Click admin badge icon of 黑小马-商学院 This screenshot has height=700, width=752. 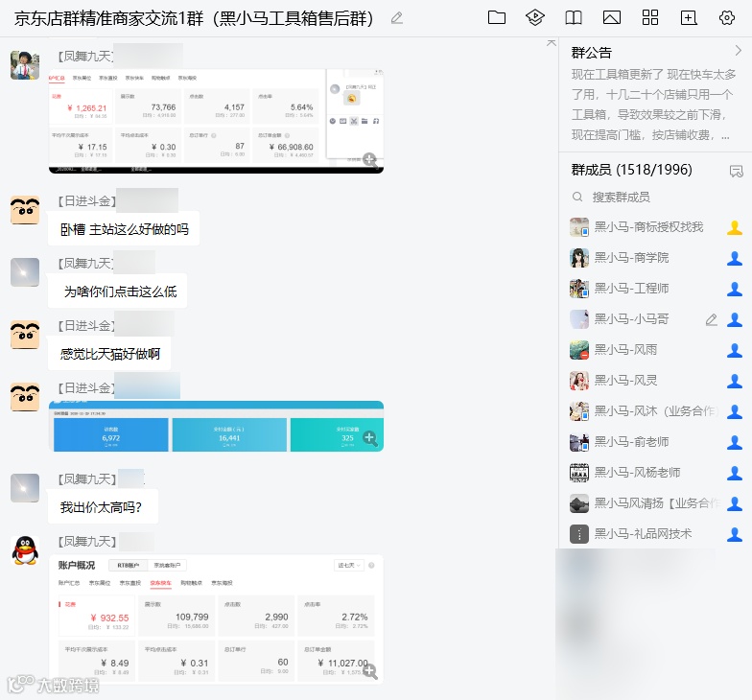[x=735, y=258]
